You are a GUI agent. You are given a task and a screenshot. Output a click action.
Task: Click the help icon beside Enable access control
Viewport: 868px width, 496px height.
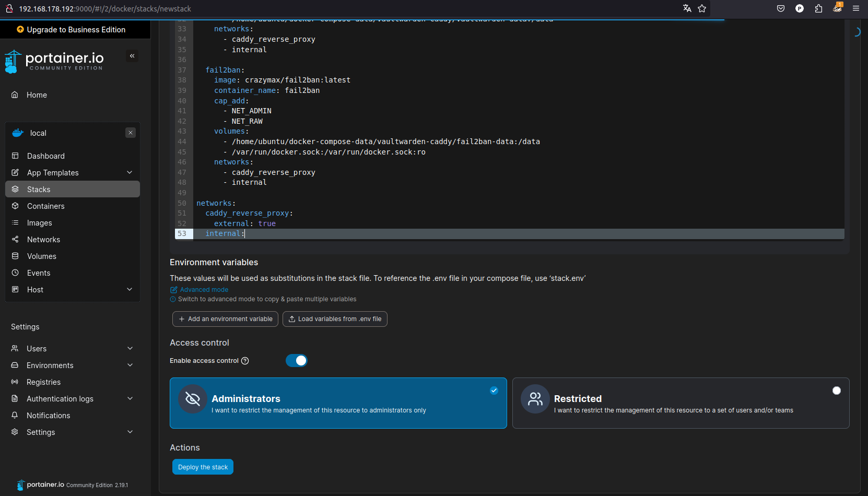click(x=245, y=361)
